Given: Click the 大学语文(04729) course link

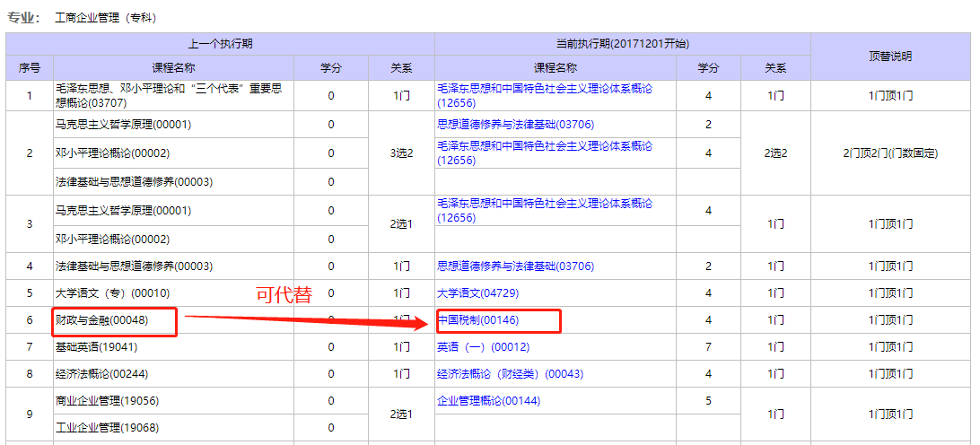Looking at the screenshot, I should coord(477,292).
